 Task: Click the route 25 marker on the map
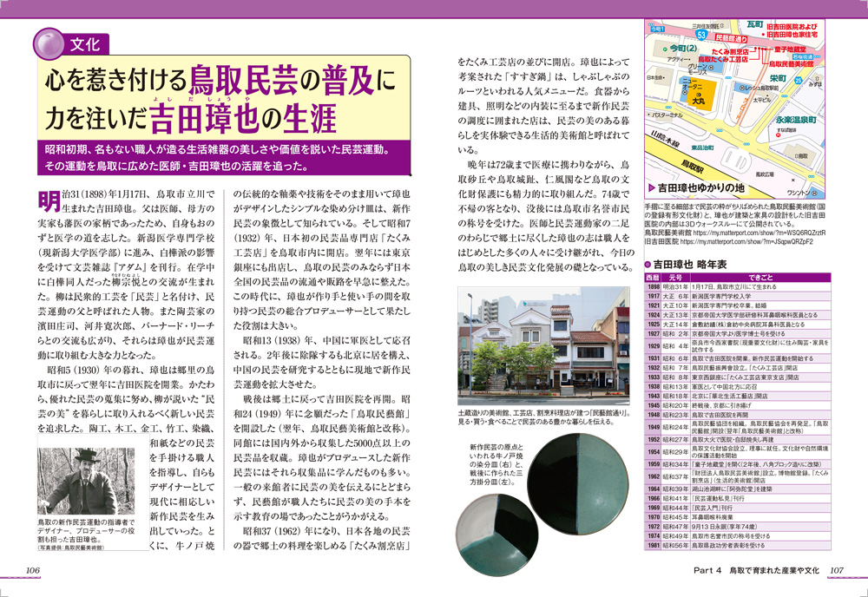point(798,80)
